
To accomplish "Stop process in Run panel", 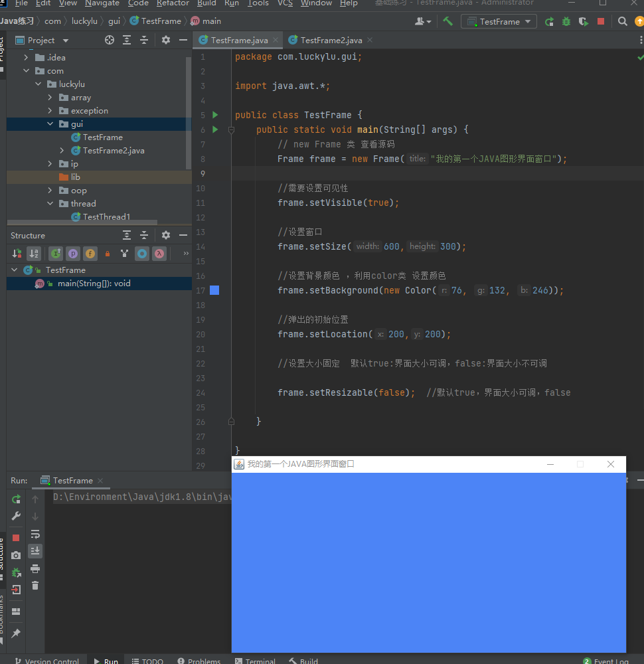I will click(x=16, y=538).
